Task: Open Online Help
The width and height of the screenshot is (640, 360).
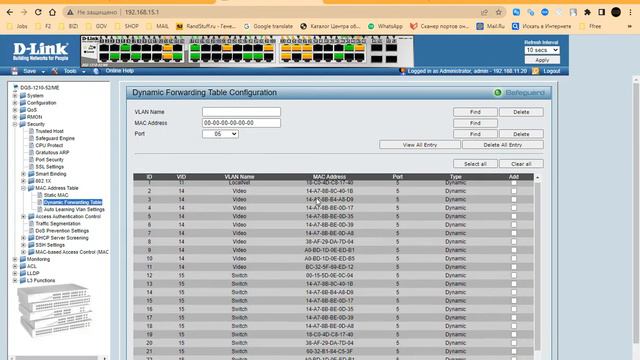Action: coord(120,71)
